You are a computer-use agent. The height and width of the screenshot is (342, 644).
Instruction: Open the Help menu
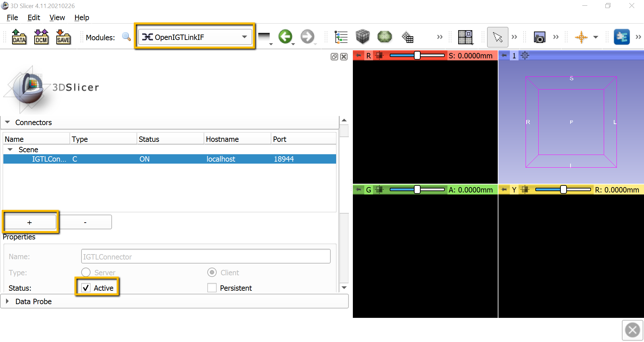82,17
